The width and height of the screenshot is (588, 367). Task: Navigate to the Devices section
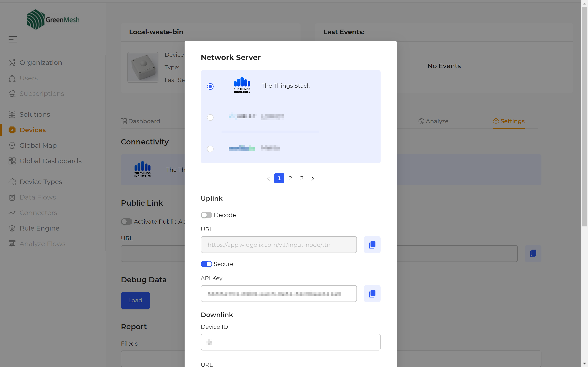(33, 130)
